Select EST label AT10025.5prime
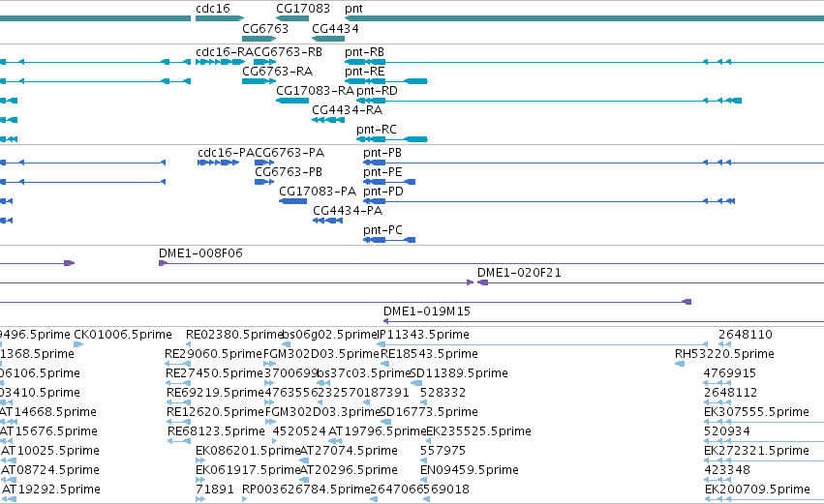824x504 pixels. coord(50,452)
